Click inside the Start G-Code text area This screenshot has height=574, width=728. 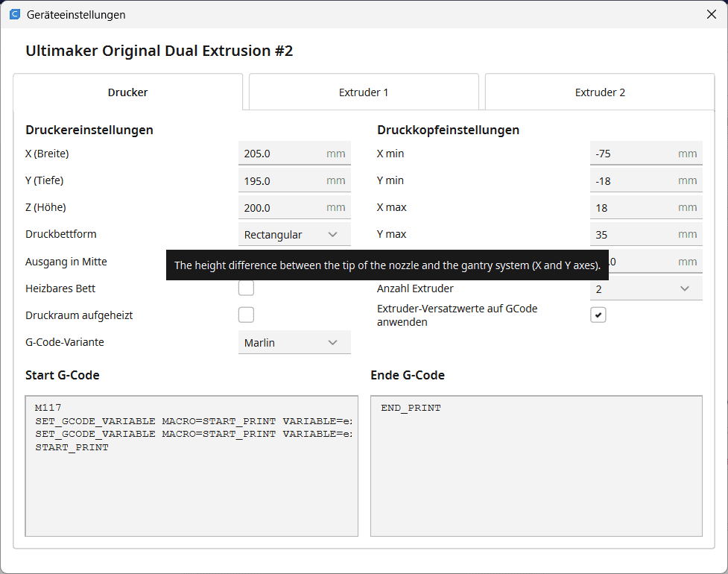[x=192, y=466]
